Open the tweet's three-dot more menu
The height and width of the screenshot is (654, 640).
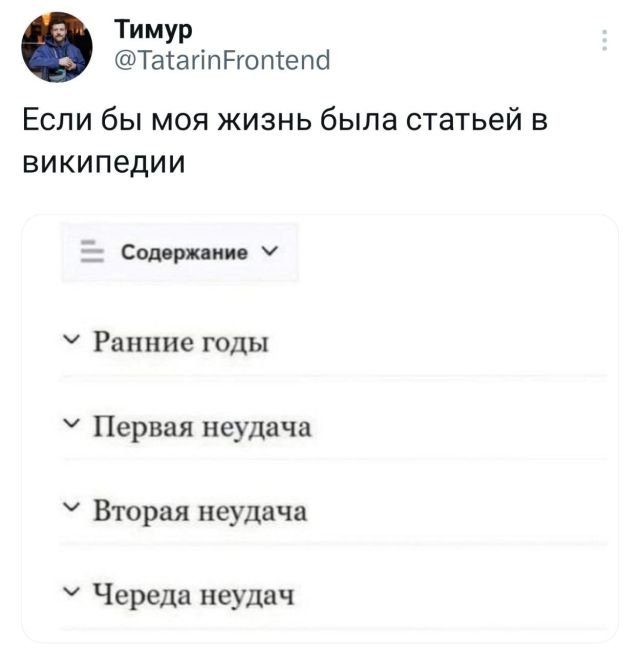tap(604, 41)
